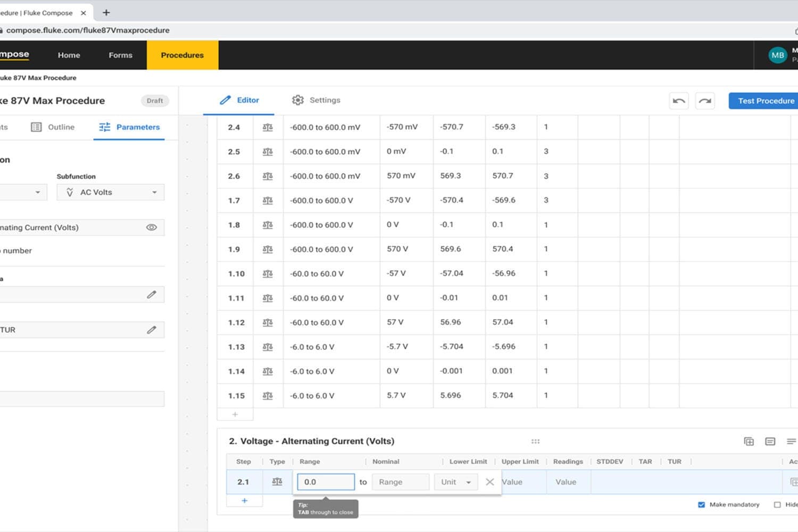Click upper limit '570.4' in row 1.9
This screenshot has height=532, width=798.
coord(503,249)
